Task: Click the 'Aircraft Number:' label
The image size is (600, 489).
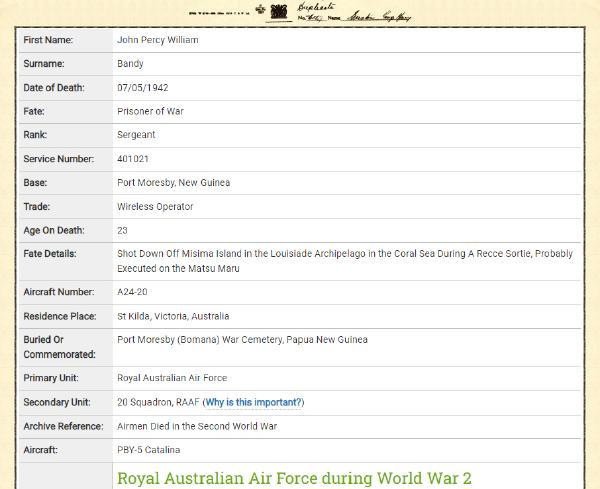Action: pos(59,292)
